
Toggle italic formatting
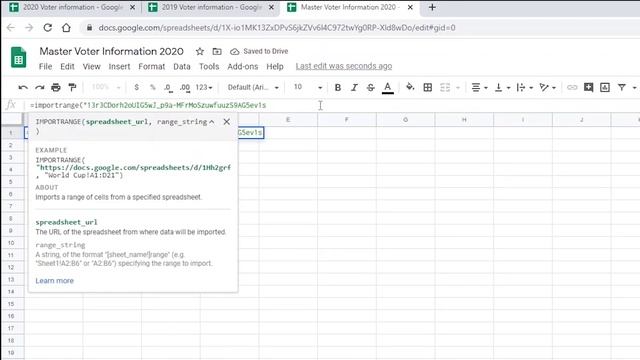(x=354, y=87)
